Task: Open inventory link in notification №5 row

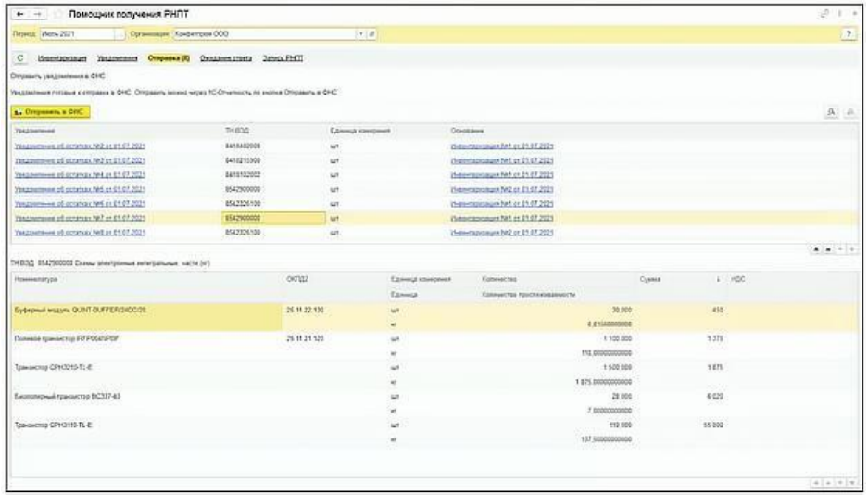Action: (502, 189)
